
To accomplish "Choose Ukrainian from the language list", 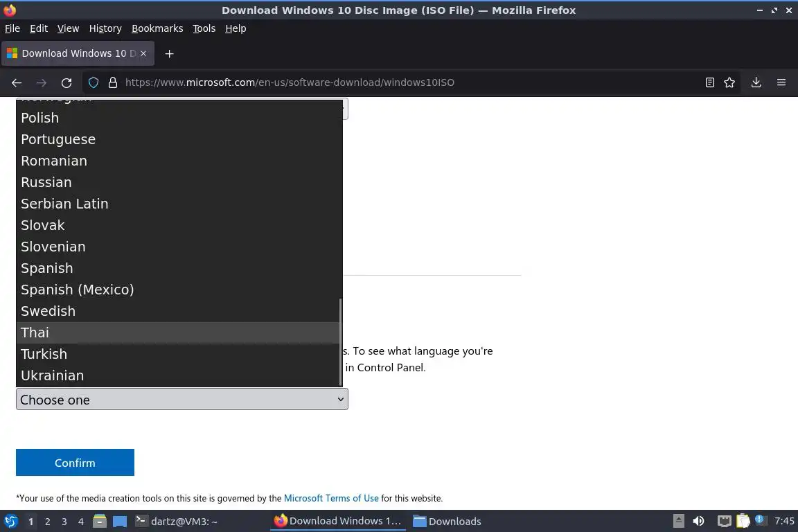I will tap(179, 375).
